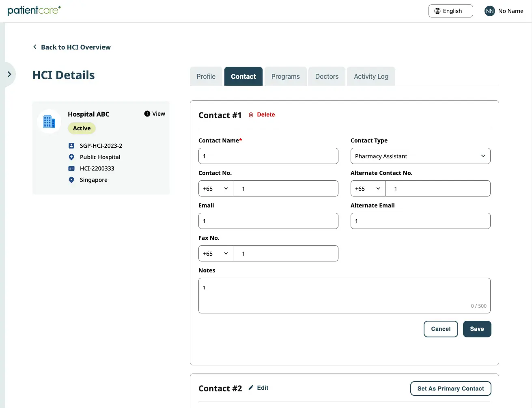Click the NN user avatar
The image size is (532, 408).
489,11
